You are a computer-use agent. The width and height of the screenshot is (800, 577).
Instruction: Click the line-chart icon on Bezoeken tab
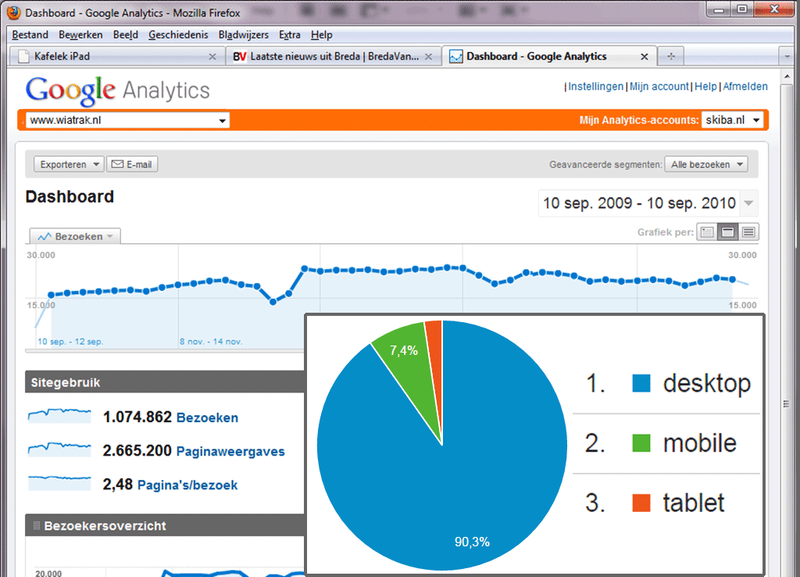tap(45, 236)
